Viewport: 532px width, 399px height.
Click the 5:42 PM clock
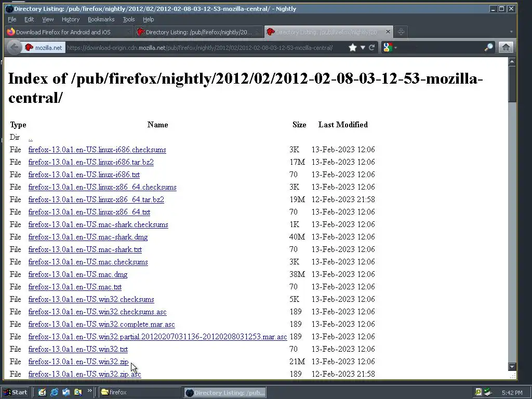click(x=512, y=393)
